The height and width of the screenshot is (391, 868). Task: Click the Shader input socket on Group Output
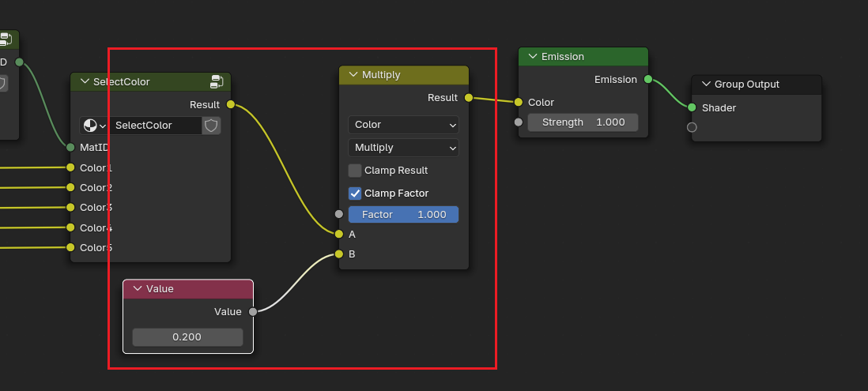pos(692,107)
